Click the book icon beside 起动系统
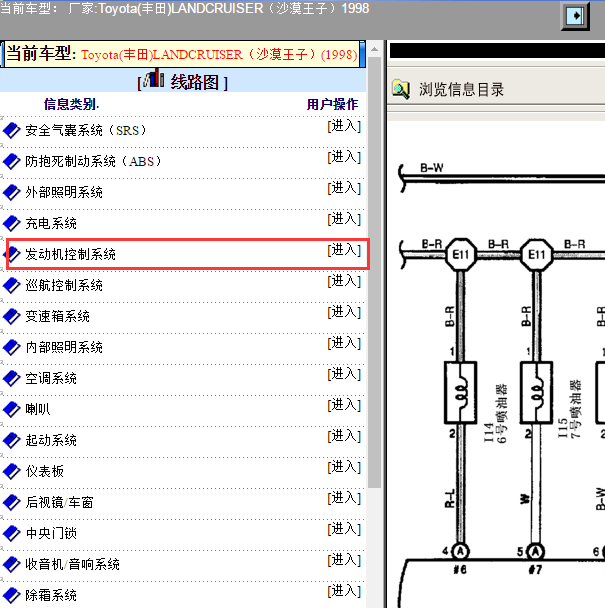The height and width of the screenshot is (608, 605). 12,440
